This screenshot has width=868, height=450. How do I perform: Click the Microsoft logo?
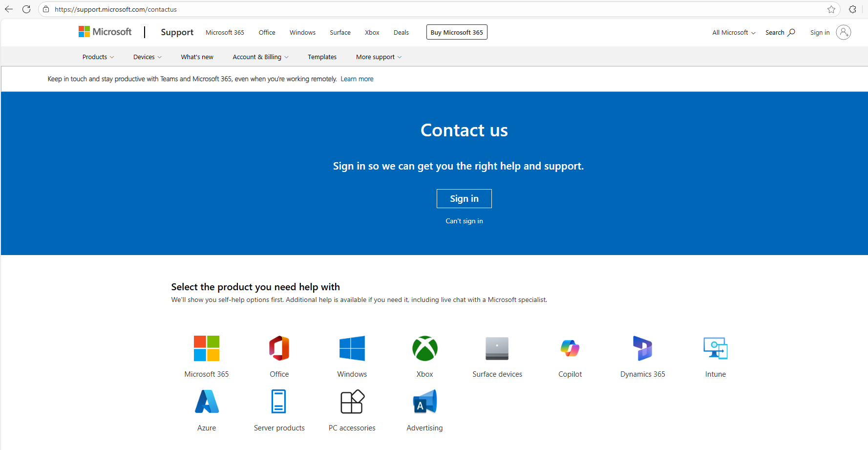tap(105, 32)
